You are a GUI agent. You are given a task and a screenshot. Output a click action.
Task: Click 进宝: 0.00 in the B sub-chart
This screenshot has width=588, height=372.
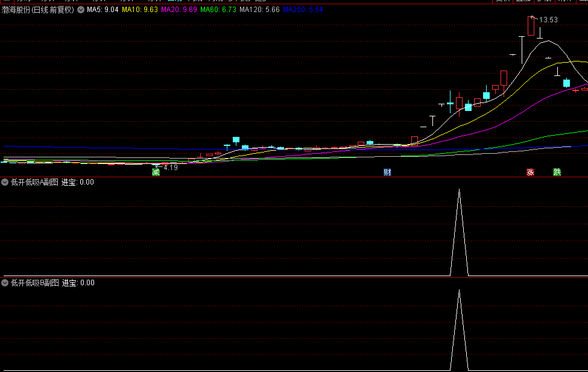tap(78, 283)
